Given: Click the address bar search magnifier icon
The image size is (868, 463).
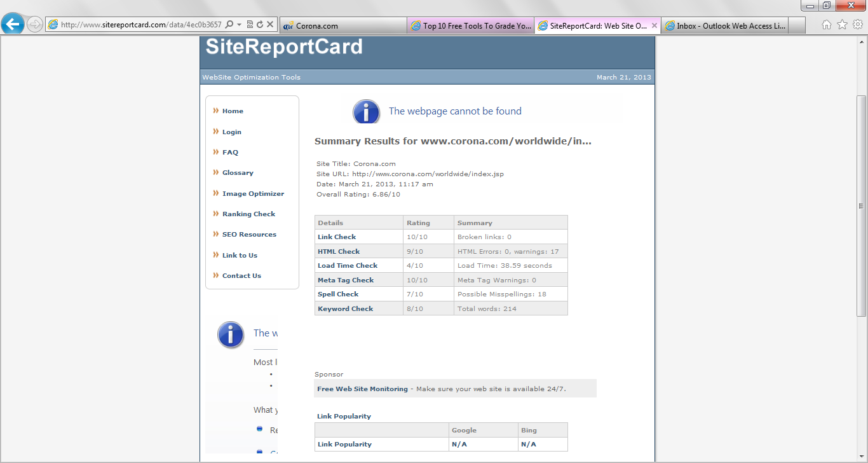Looking at the screenshot, I should (229, 25).
